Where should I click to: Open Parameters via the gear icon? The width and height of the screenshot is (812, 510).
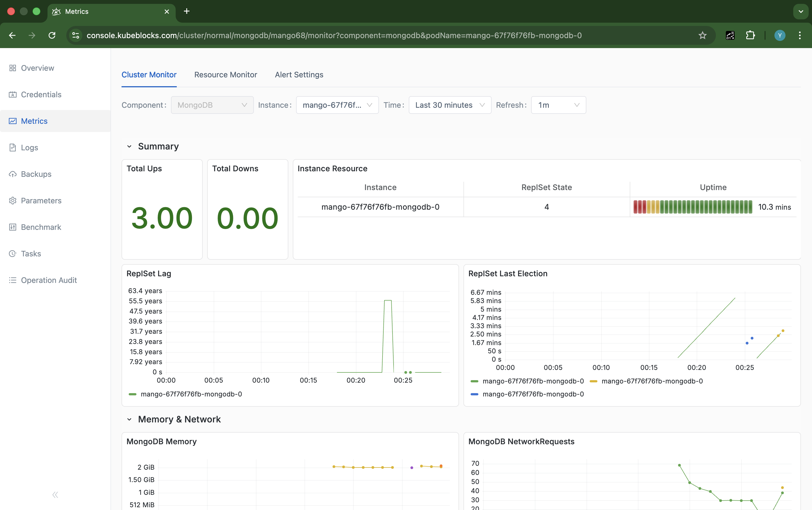click(12, 200)
